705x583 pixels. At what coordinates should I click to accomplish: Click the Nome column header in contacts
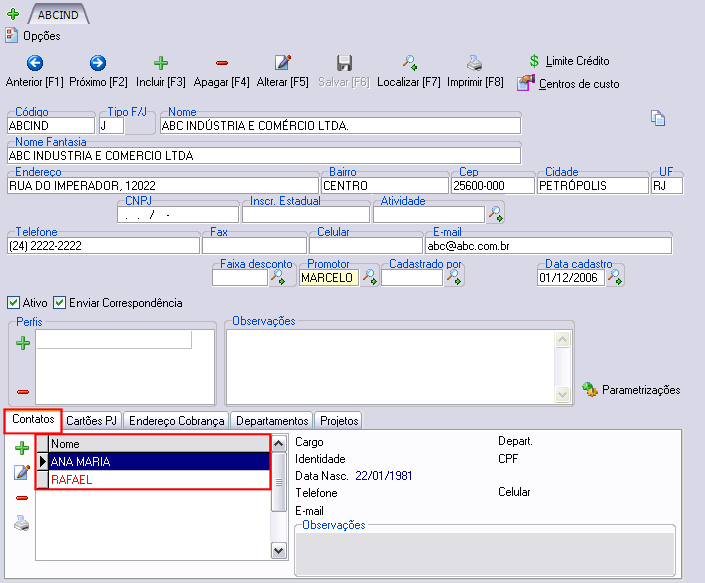[x=159, y=444]
